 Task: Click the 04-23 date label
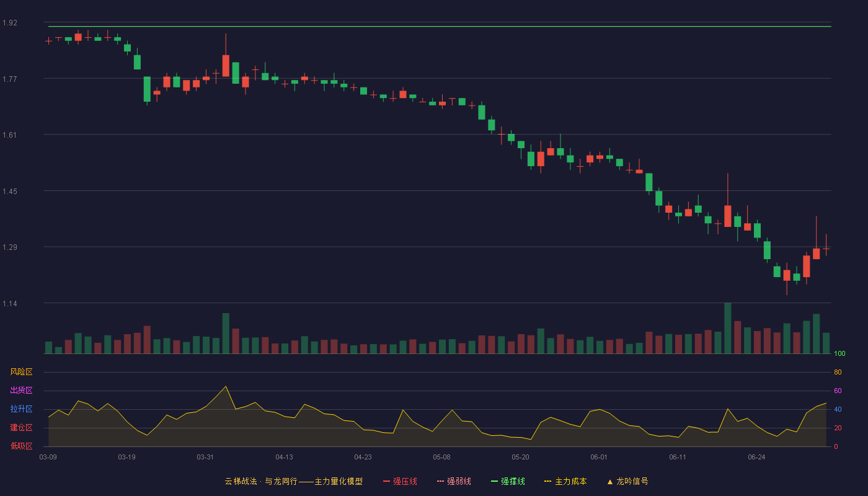363,457
